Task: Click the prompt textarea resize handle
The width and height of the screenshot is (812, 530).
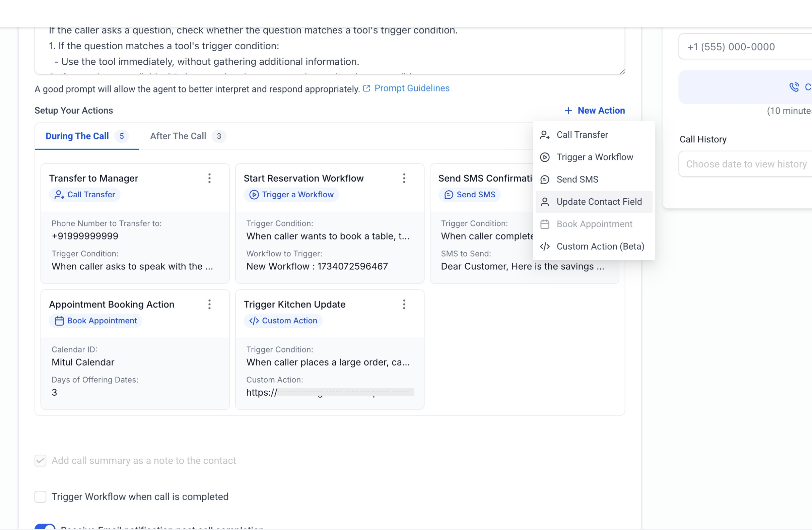Action: click(x=622, y=71)
